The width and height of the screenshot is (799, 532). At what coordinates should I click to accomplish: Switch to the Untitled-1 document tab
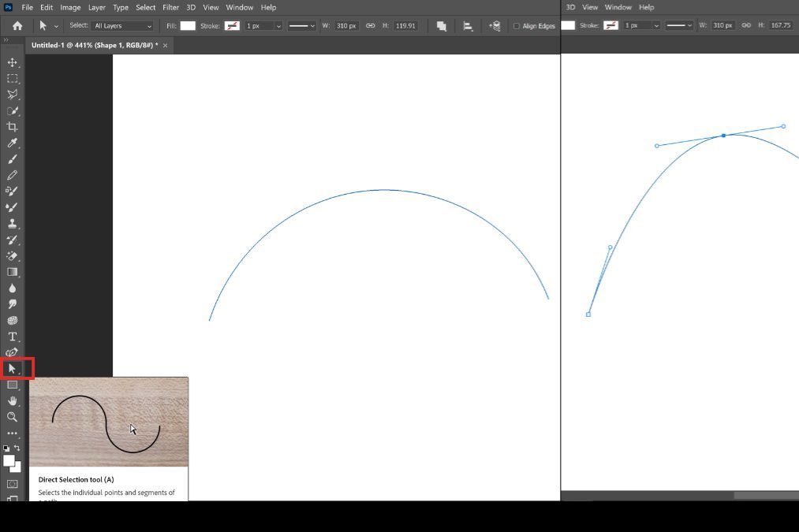coord(94,46)
